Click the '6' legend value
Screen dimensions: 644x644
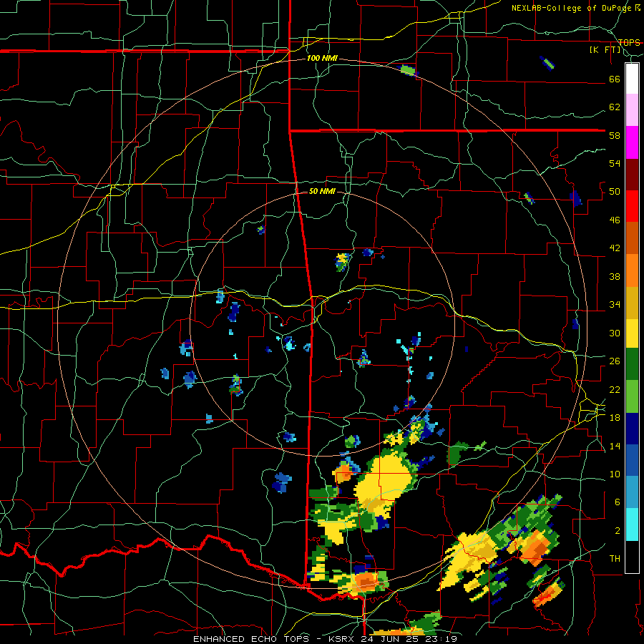[618, 502]
